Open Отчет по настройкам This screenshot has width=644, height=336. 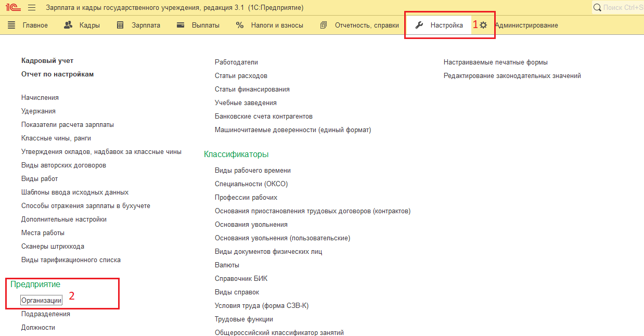tap(58, 74)
